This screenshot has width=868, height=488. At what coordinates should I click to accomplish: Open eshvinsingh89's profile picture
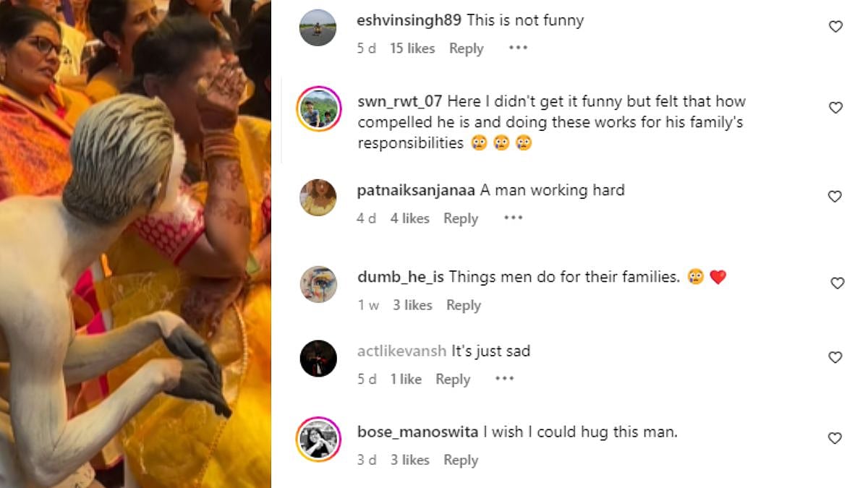click(318, 27)
